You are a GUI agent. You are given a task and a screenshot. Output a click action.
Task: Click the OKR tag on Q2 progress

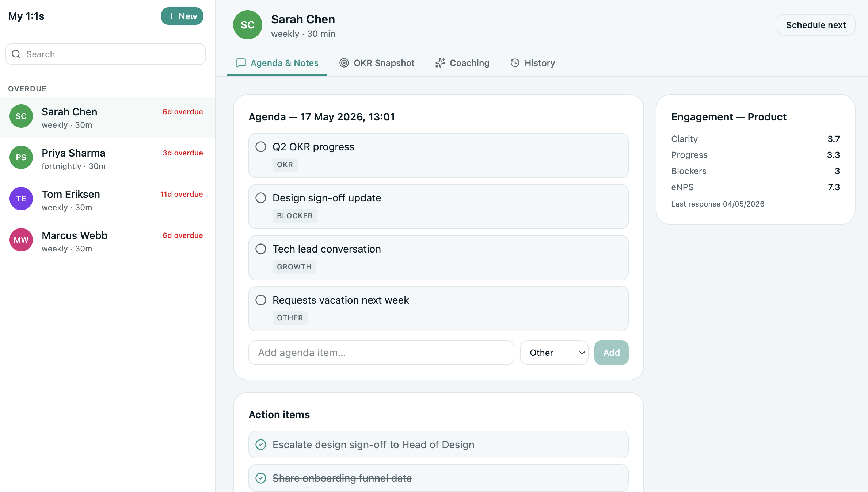pyautogui.click(x=285, y=165)
